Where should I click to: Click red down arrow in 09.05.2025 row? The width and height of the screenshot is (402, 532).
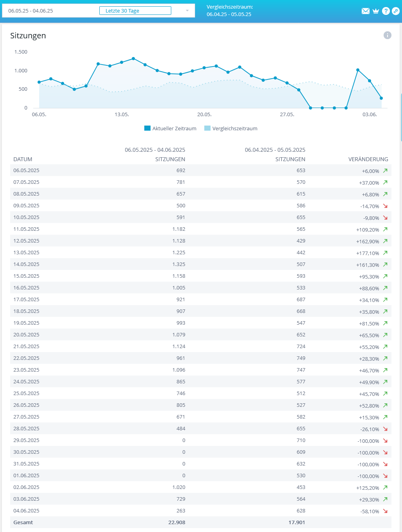pyautogui.click(x=385, y=206)
